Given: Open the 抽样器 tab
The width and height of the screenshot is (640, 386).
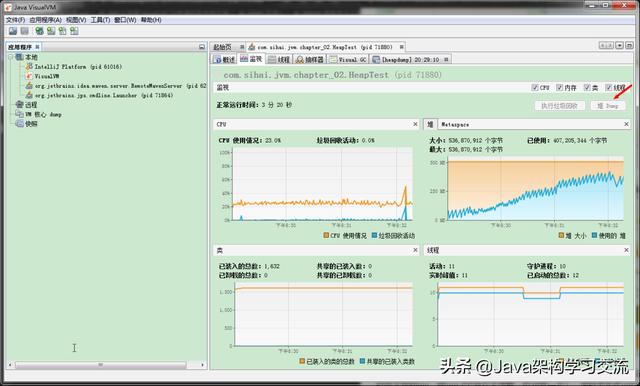Looking at the screenshot, I should 310,60.
